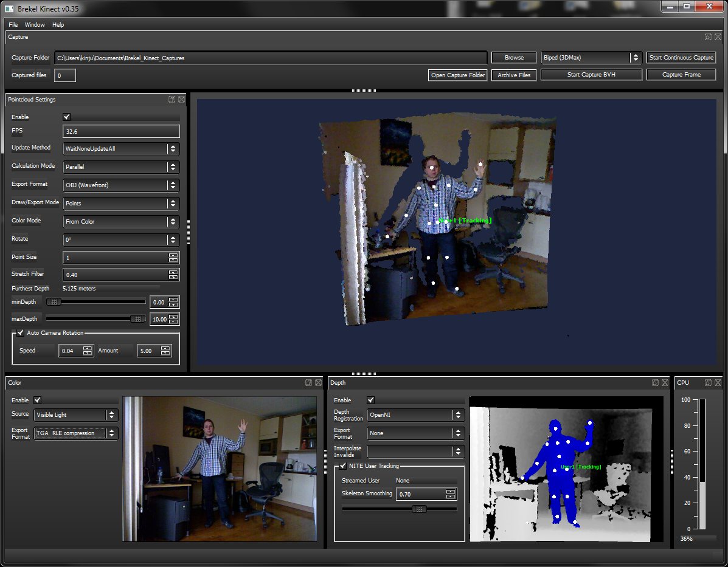Toggle NITE User Tracking checkbox
Screen dimensions: 728x567
click(x=342, y=466)
